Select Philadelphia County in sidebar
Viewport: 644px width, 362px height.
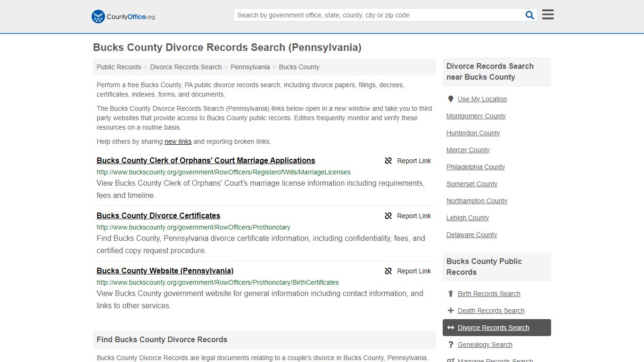coord(476,167)
